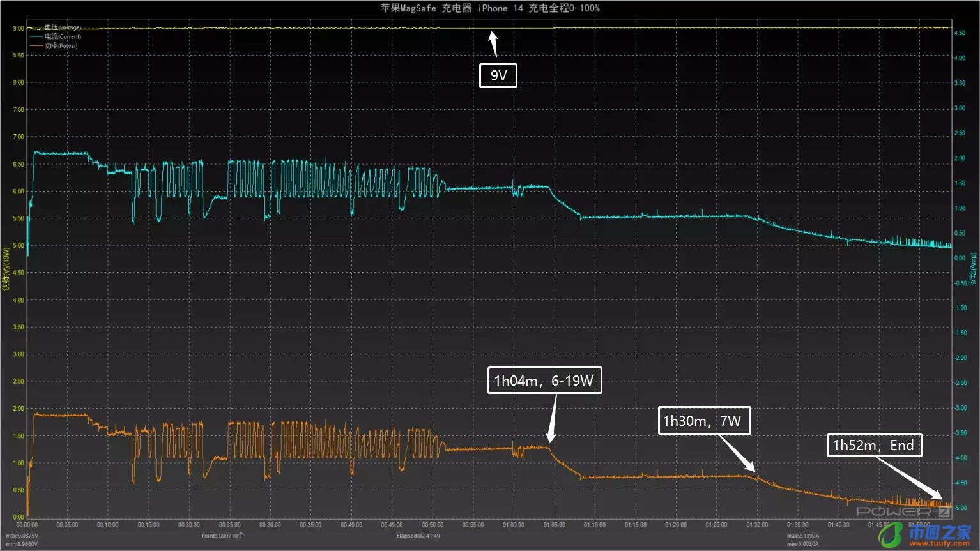This screenshot has width=980, height=551.
Task: Select the "1h30m, 7W" annotation label
Action: [704, 421]
